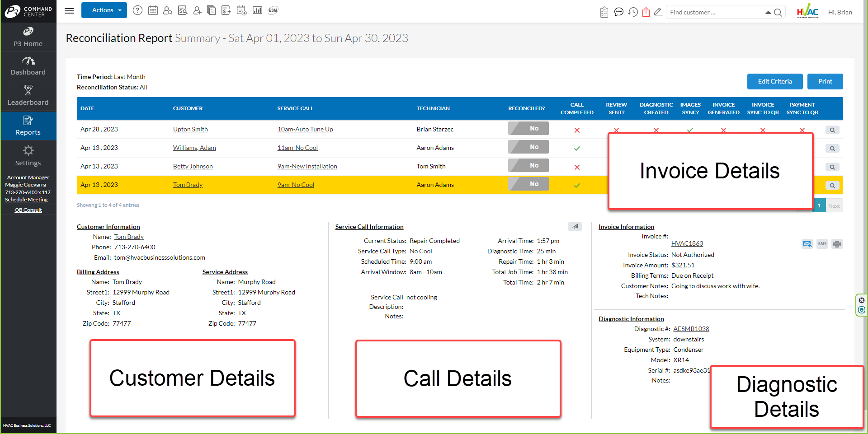Expand the Find customer dropdown arrow
Screen dimensions: 868x434
pos(768,13)
